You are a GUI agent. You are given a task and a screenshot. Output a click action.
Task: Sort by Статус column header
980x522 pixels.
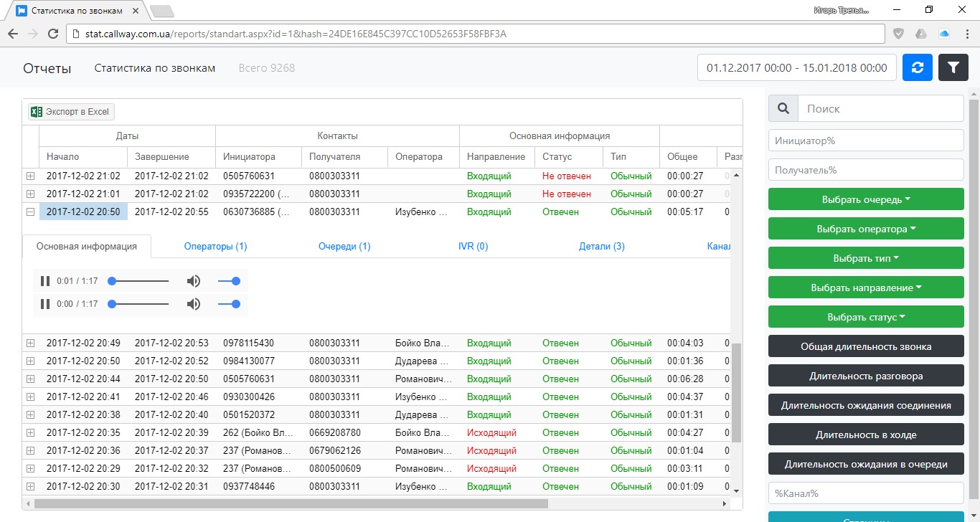[x=569, y=156]
